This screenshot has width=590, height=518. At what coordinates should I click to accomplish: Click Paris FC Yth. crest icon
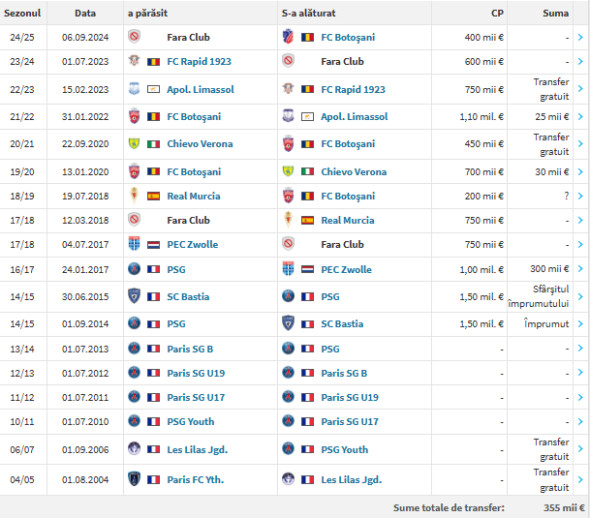click(x=134, y=479)
